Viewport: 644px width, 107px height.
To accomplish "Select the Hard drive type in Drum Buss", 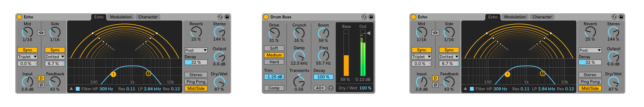I will pyautogui.click(x=274, y=62).
